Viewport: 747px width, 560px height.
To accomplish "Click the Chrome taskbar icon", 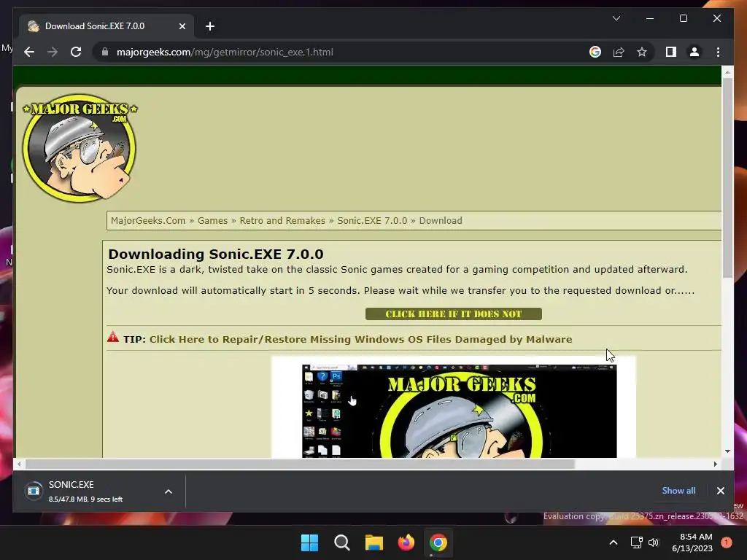I will click(x=438, y=542).
